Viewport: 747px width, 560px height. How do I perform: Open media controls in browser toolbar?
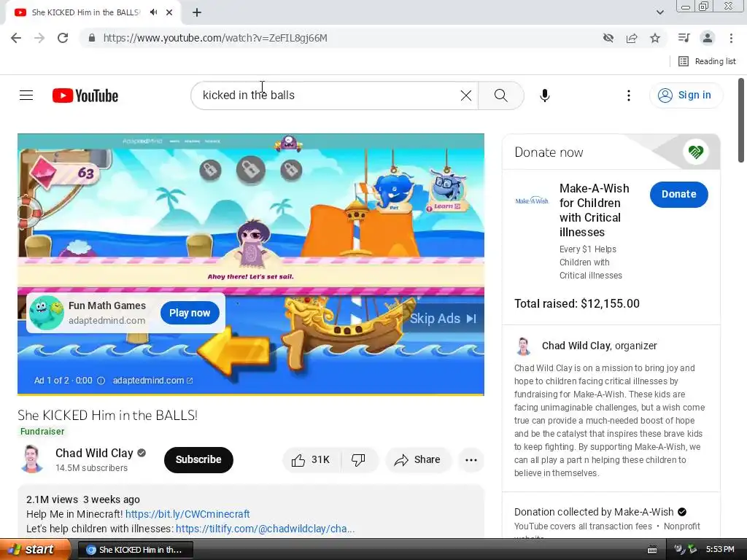click(684, 38)
